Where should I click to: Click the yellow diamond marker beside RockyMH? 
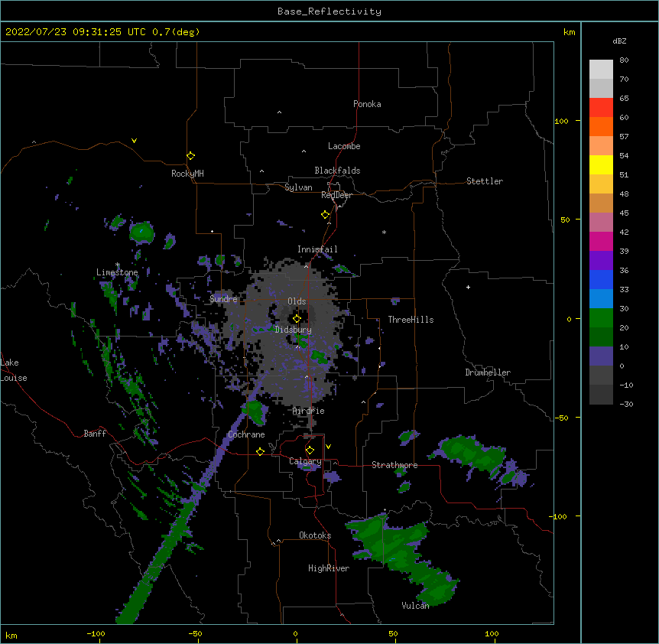[191, 156]
